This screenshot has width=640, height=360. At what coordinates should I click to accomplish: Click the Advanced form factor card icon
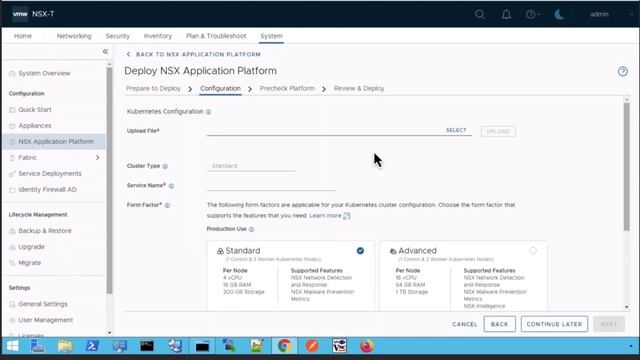click(393, 251)
